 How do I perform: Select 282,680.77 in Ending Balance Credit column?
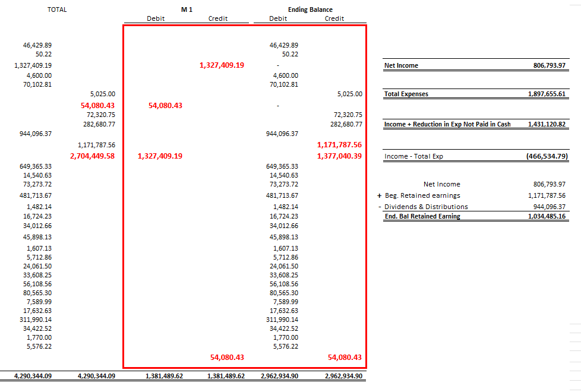coord(346,125)
